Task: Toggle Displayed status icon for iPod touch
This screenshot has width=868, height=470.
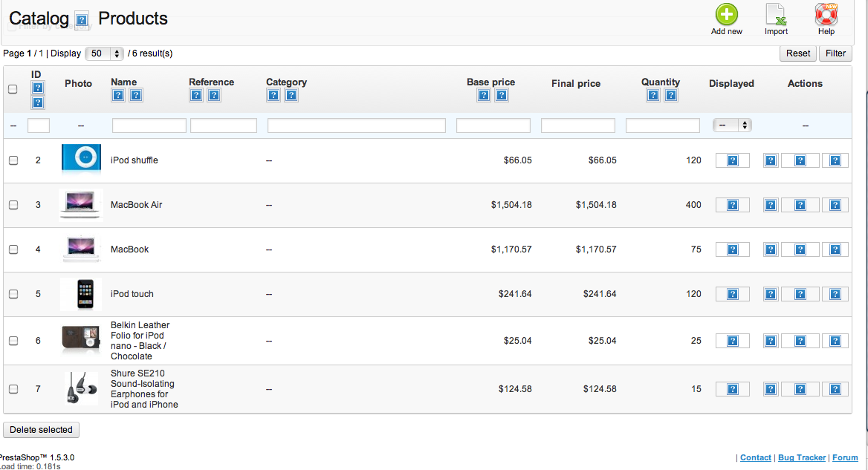Action: 733,294
